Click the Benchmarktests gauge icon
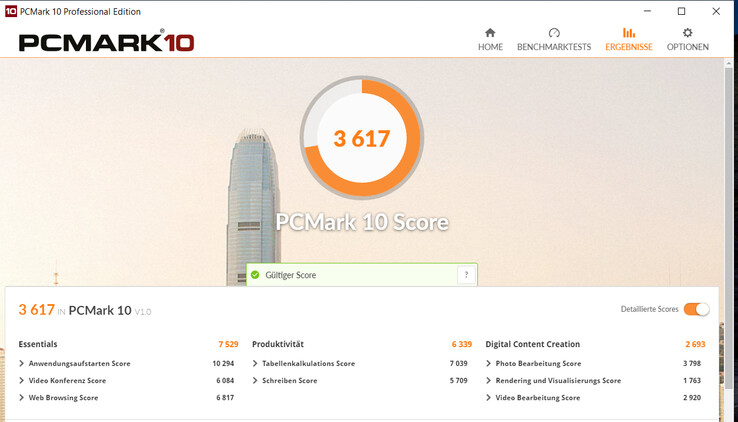The image size is (738, 422). 554,32
